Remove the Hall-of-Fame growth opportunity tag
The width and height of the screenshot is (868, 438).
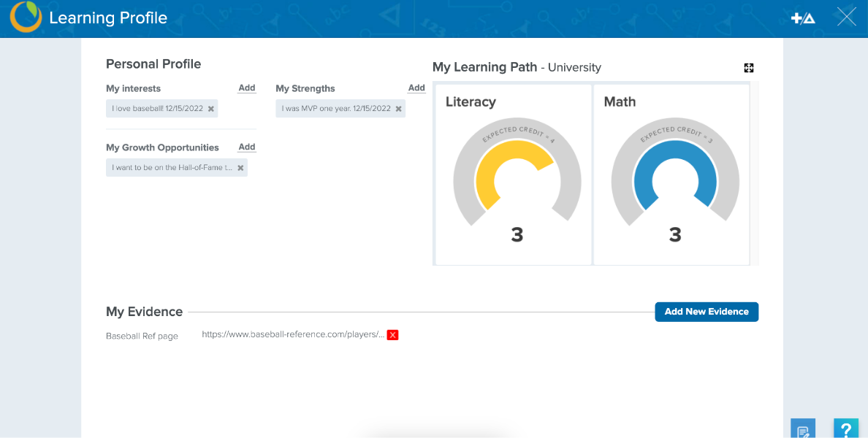(240, 168)
